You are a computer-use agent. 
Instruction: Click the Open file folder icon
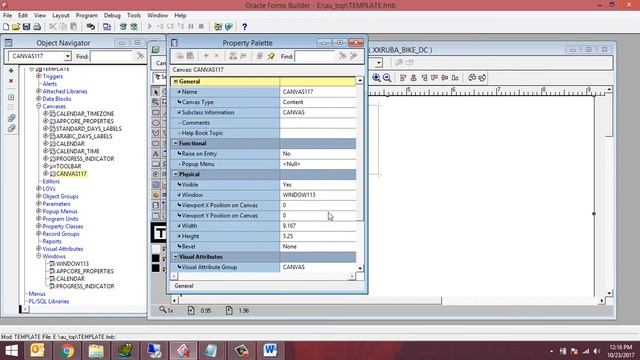[x=16, y=27]
